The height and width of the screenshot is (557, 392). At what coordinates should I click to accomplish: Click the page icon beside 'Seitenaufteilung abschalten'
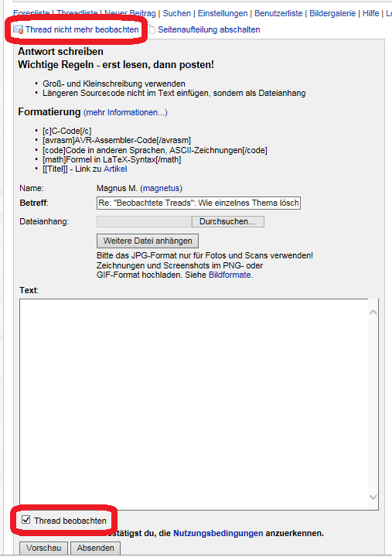(x=152, y=29)
